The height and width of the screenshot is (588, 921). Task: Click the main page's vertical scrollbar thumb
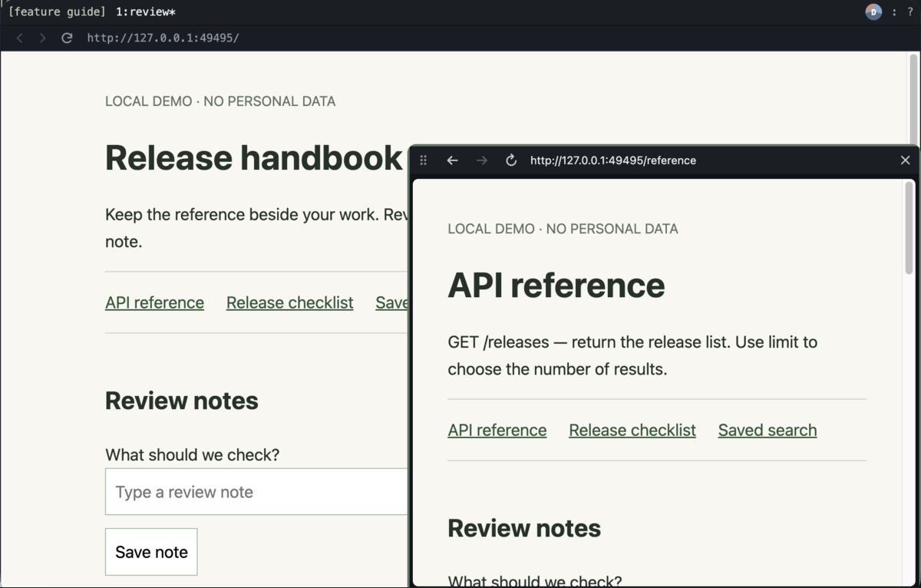(913, 98)
